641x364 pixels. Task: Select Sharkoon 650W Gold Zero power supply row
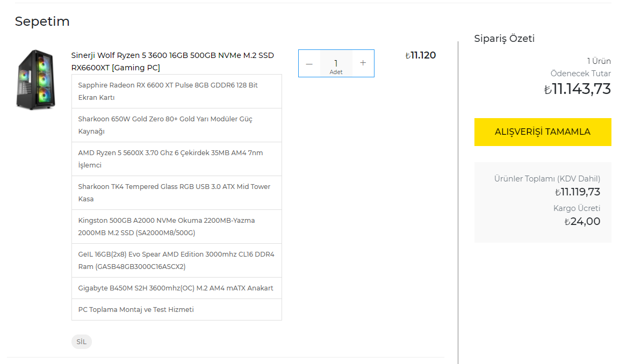tap(177, 125)
